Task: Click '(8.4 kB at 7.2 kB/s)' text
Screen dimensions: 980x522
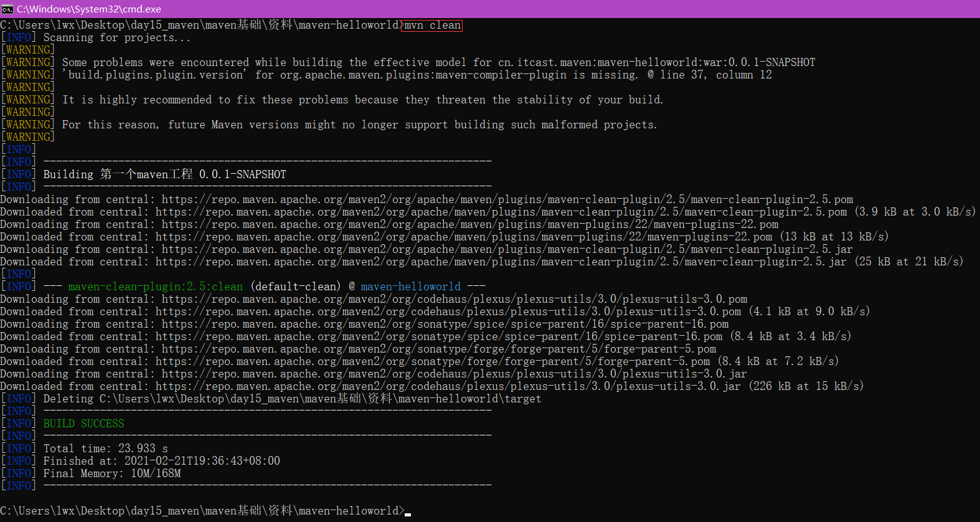Action: point(778,362)
